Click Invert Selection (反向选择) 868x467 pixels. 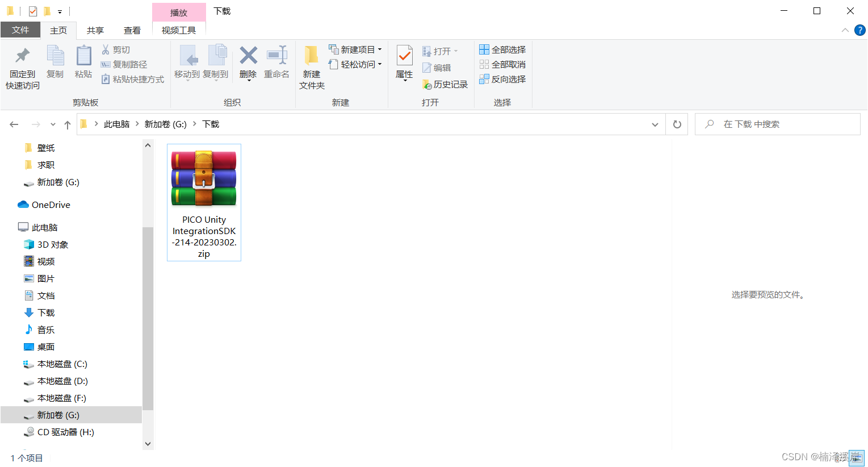coord(502,80)
